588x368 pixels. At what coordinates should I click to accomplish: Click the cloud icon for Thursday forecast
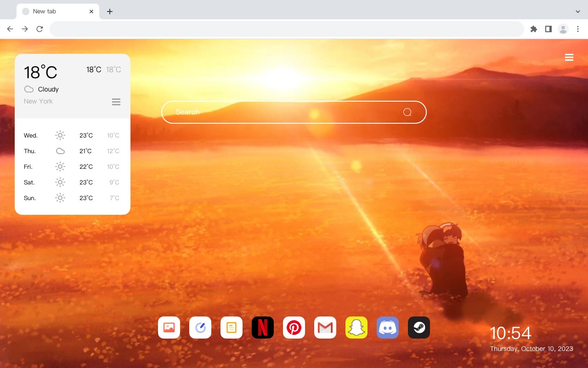pyautogui.click(x=60, y=151)
